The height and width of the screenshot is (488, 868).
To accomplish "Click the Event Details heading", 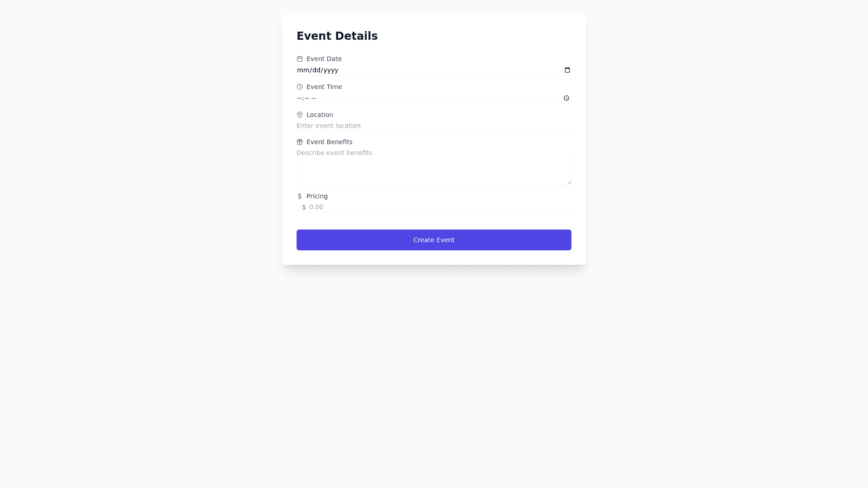I will (x=337, y=36).
